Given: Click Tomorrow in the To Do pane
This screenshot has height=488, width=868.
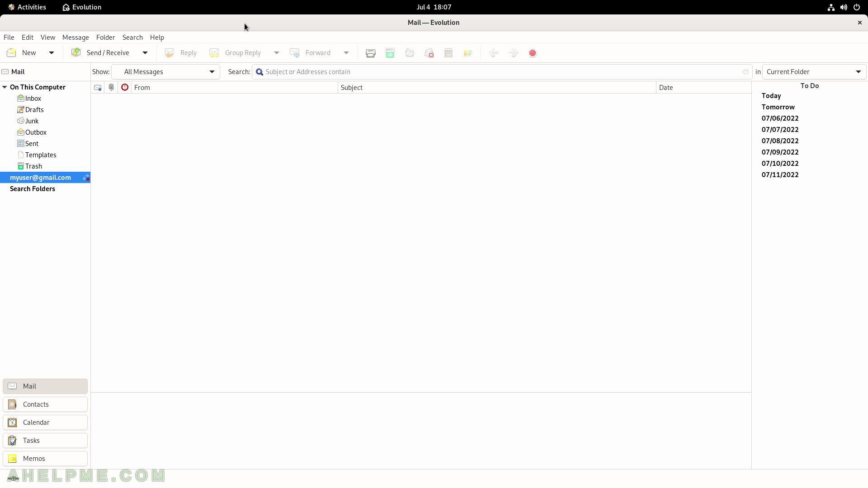Looking at the screenshot, I should click(778, 107).
